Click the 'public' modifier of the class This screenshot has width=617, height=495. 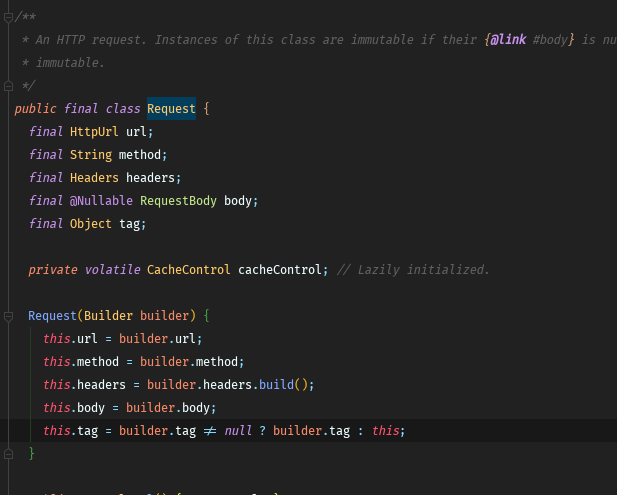[x=35, y=109]
